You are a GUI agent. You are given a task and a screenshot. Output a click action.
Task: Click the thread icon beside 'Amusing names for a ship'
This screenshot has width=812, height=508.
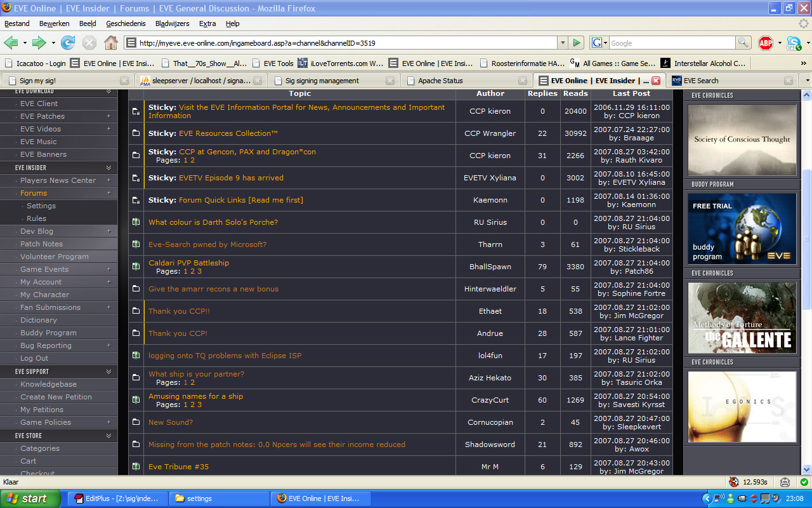pos(136,400)
